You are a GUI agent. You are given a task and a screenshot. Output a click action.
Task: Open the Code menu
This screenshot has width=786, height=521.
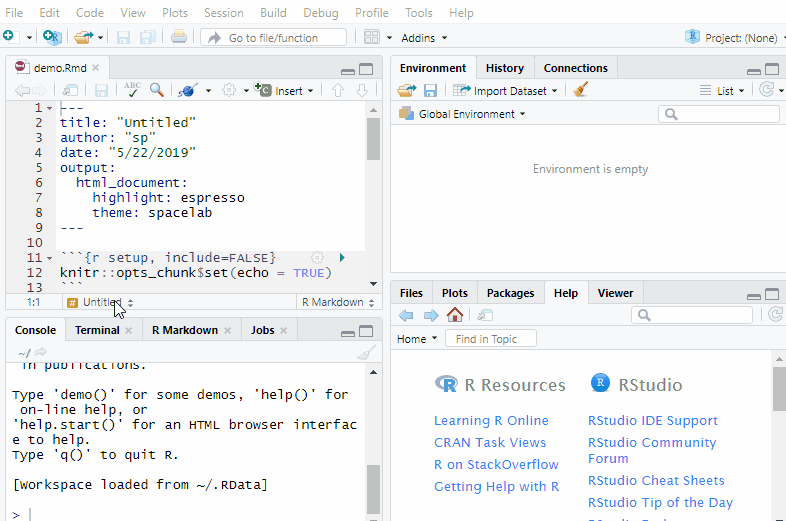(x=90, y=13)
